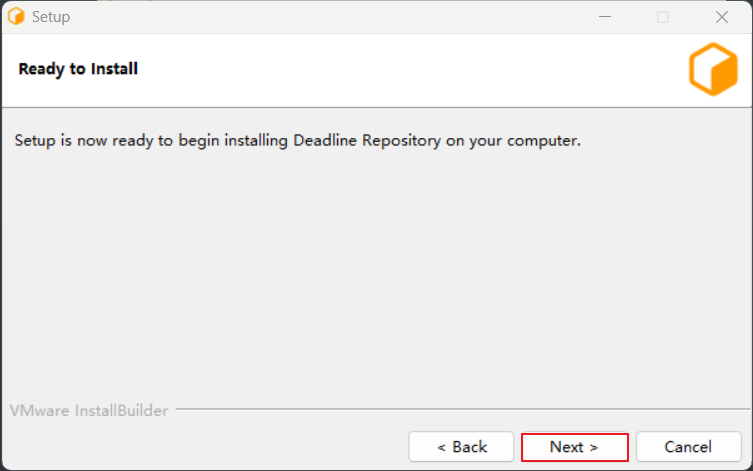Go back with the Back button
Screen dimensions: 753x471
pyautogui.click(x=461, y=447)
